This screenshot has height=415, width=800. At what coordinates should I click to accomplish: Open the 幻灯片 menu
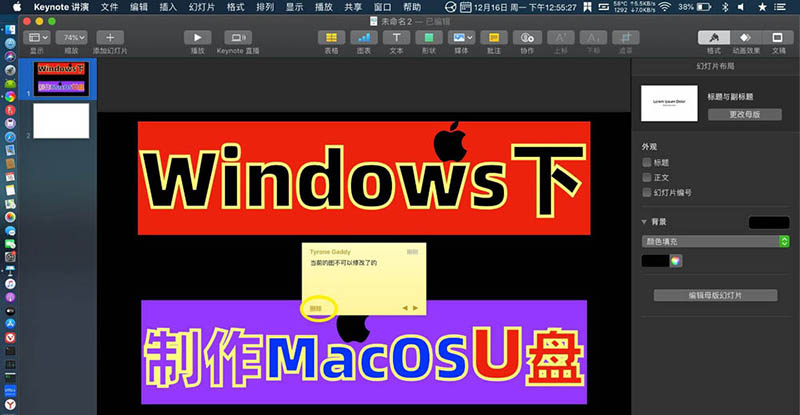tap(202, 7)
